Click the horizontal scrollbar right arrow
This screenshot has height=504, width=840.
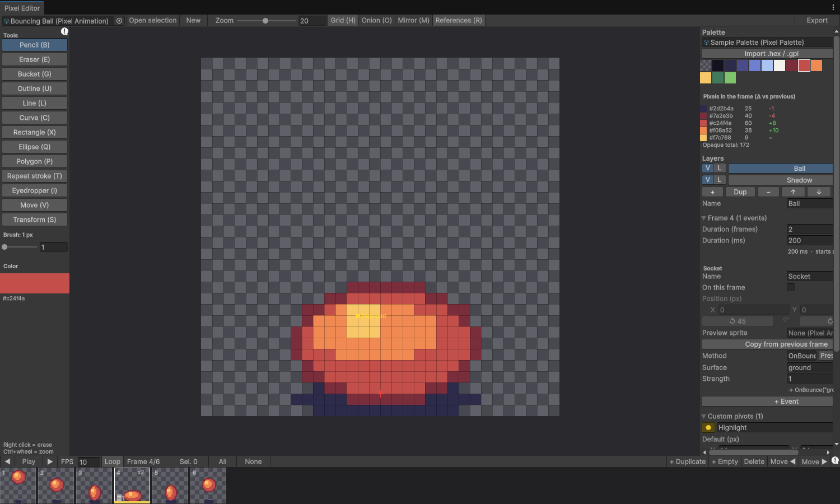pyautogui.click(x=828, y=452)
